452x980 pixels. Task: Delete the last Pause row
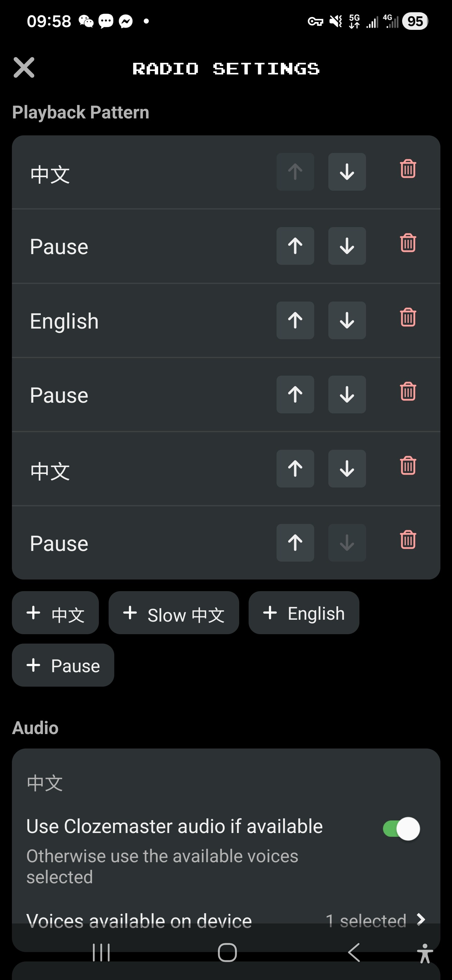pos(408,540)
